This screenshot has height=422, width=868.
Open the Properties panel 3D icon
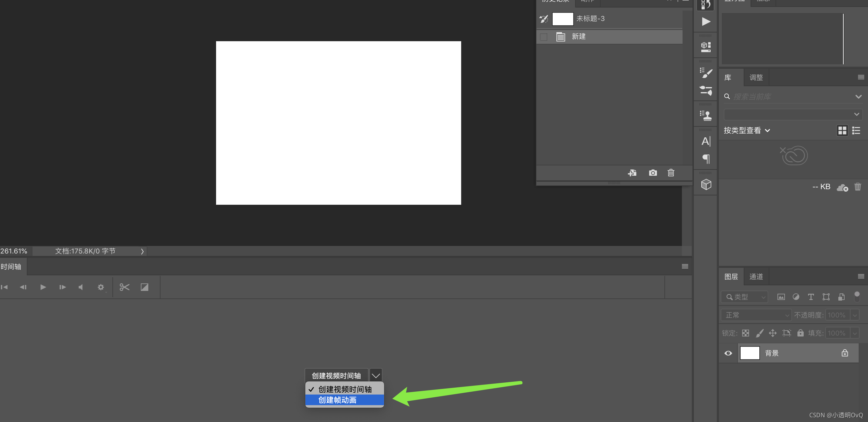(706, 47)
